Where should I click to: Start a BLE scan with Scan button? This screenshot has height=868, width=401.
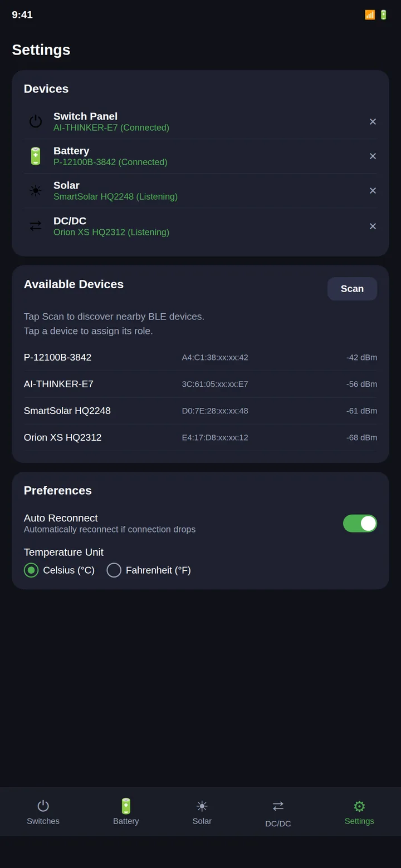(x=352, y=289)
